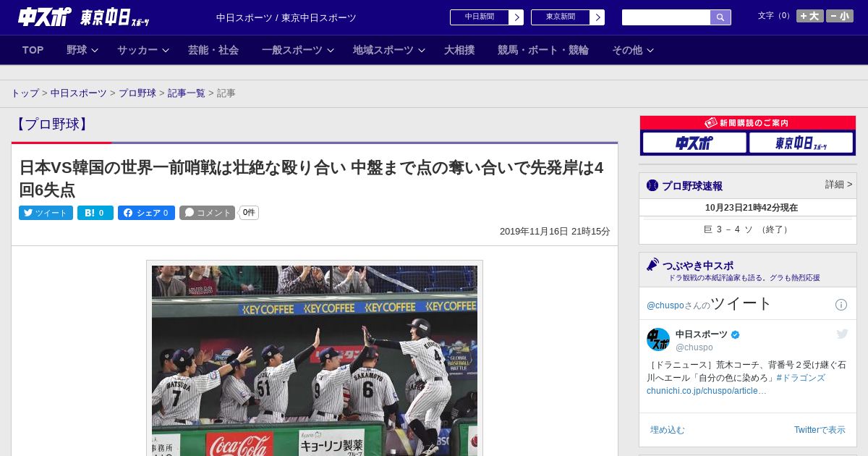Click the arrow beside 東京新聞

tap(597, 17)
